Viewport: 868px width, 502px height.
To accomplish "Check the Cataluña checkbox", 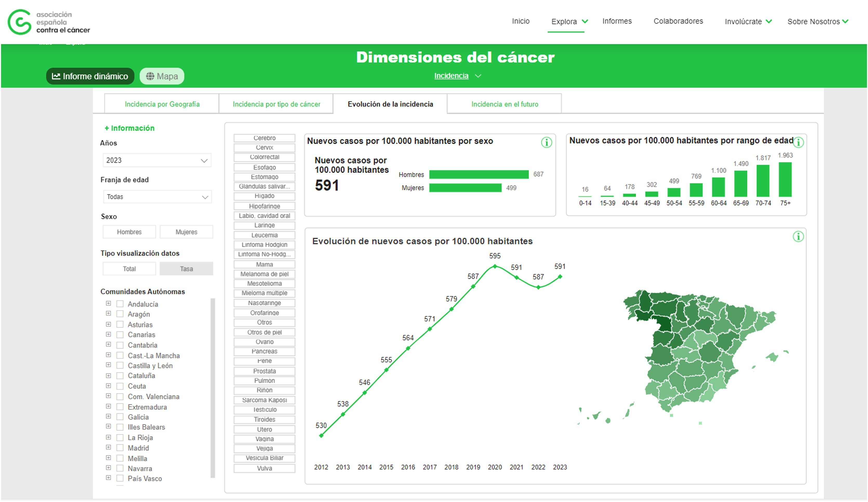I will (x=120, y=375).
